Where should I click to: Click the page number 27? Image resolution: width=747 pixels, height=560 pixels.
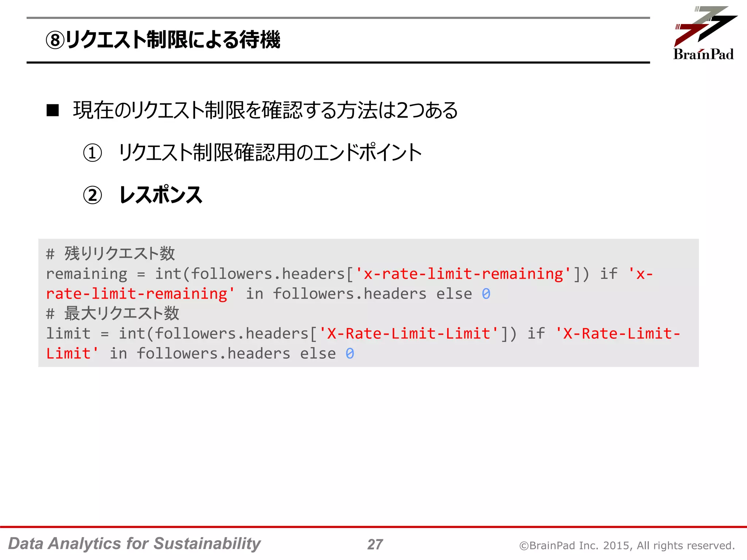[x=375, y=545]
